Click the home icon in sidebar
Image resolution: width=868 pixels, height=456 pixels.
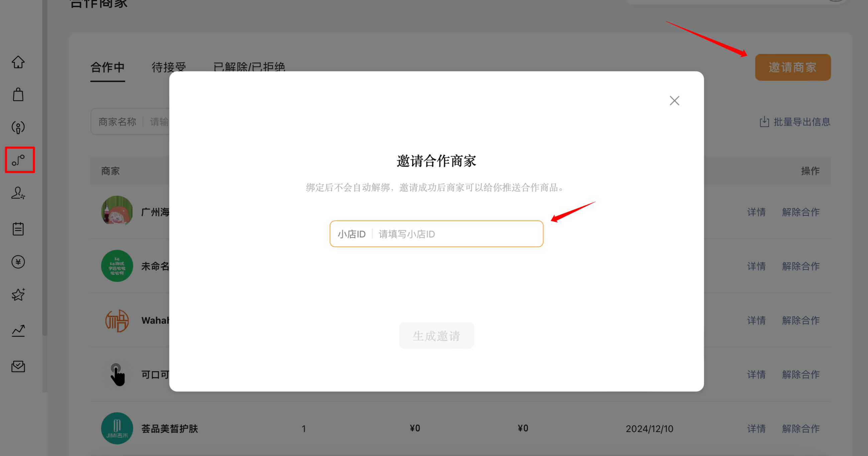pos(18,62)
